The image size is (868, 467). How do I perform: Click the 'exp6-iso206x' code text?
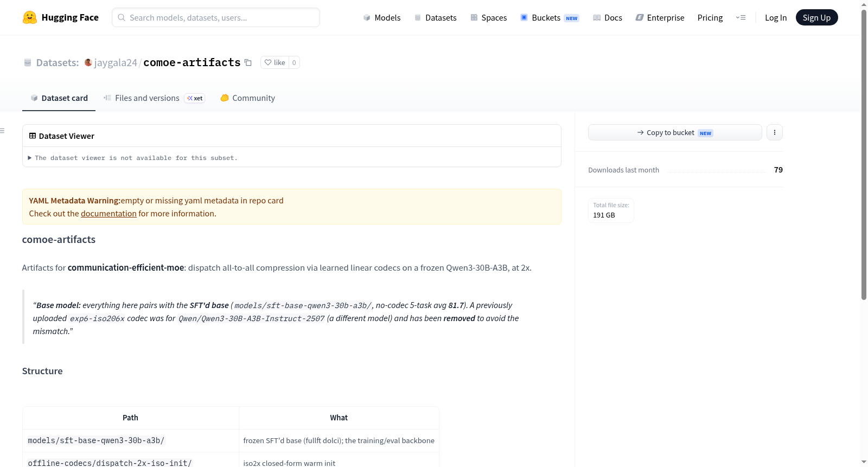(x=97, y=319)
